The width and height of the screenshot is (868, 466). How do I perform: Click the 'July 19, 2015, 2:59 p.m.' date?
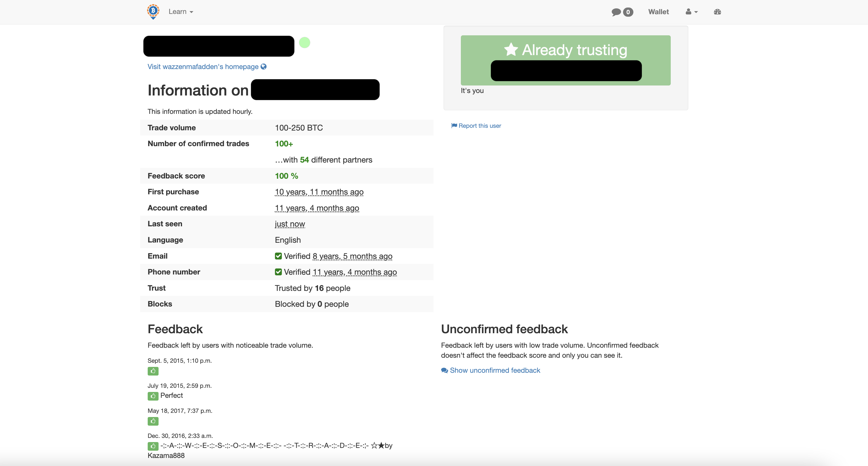[x=180, y=386]
